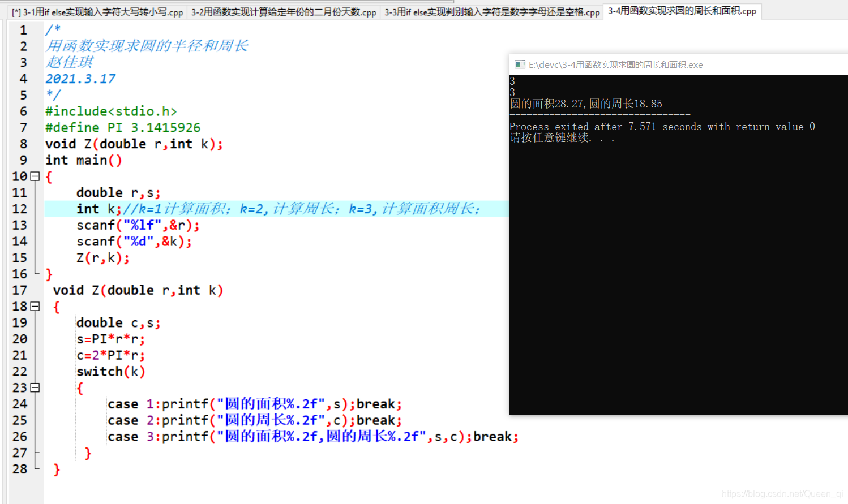This screenshot has height=504, width=848.
Task: Click the switch(k) line
Action: [111, 372]
